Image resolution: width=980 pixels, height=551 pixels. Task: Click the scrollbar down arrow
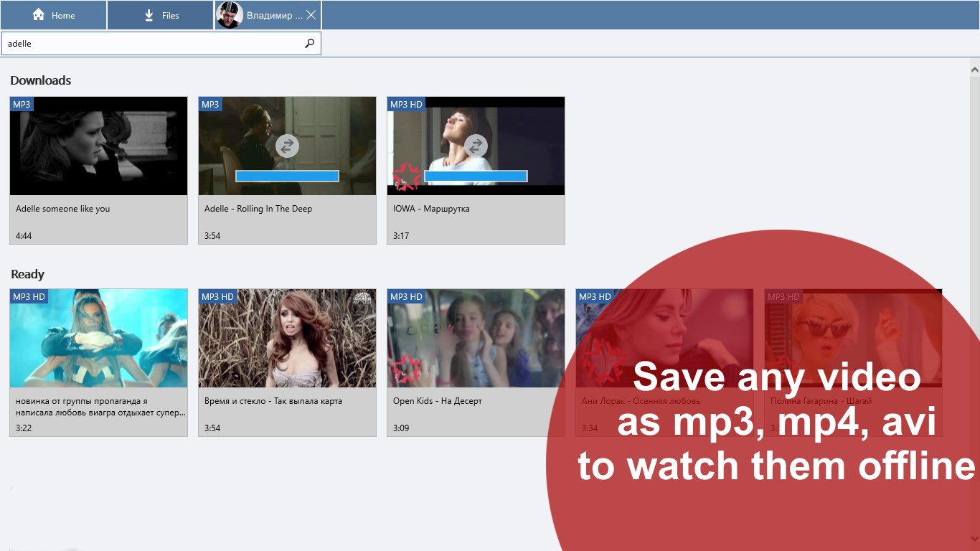click(x=974, y=538)
